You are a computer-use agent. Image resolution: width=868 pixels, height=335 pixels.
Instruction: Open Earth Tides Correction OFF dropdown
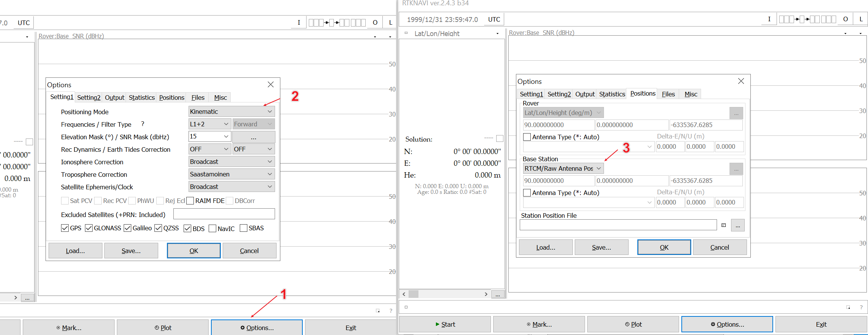pos(253,149)
